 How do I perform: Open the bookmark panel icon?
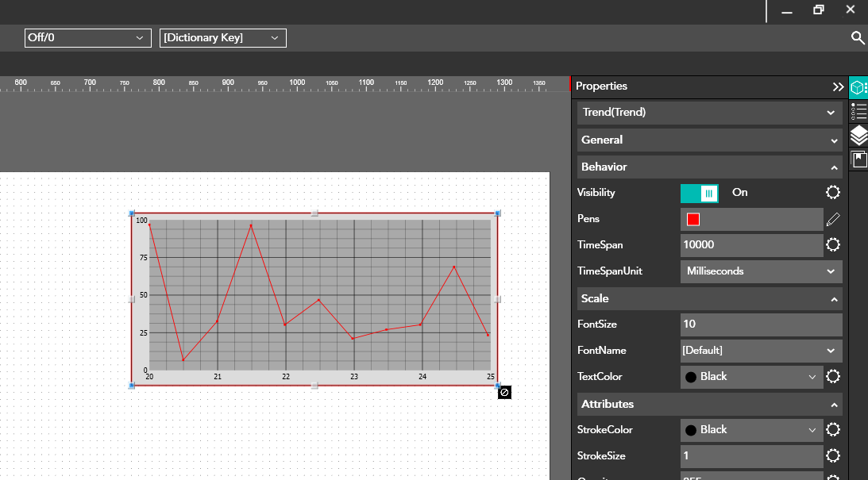(858, 160)
